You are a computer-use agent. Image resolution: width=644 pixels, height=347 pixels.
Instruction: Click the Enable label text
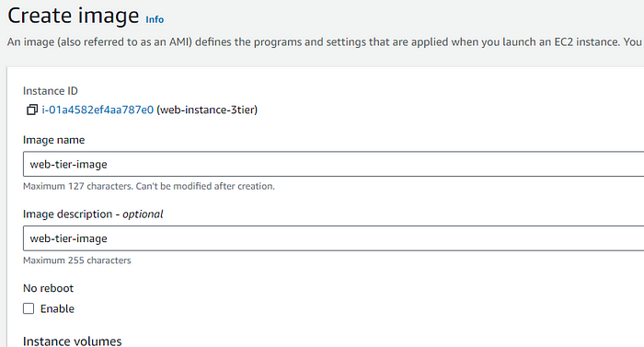57,308
